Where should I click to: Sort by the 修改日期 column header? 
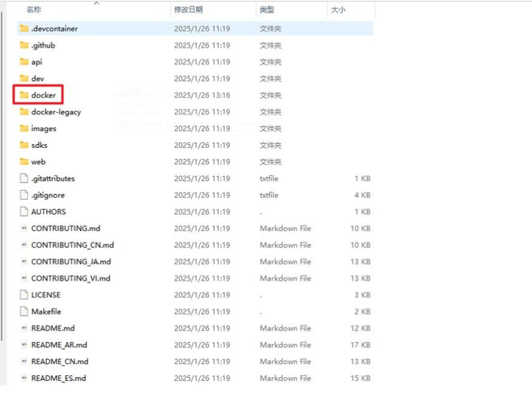(188, 10)
